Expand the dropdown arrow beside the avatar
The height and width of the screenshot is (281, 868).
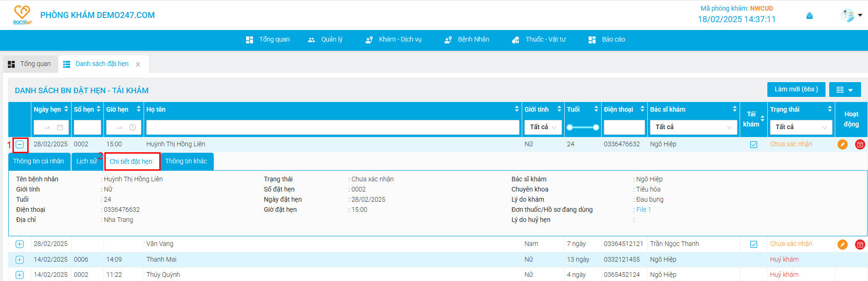click(x=860, y=15)
